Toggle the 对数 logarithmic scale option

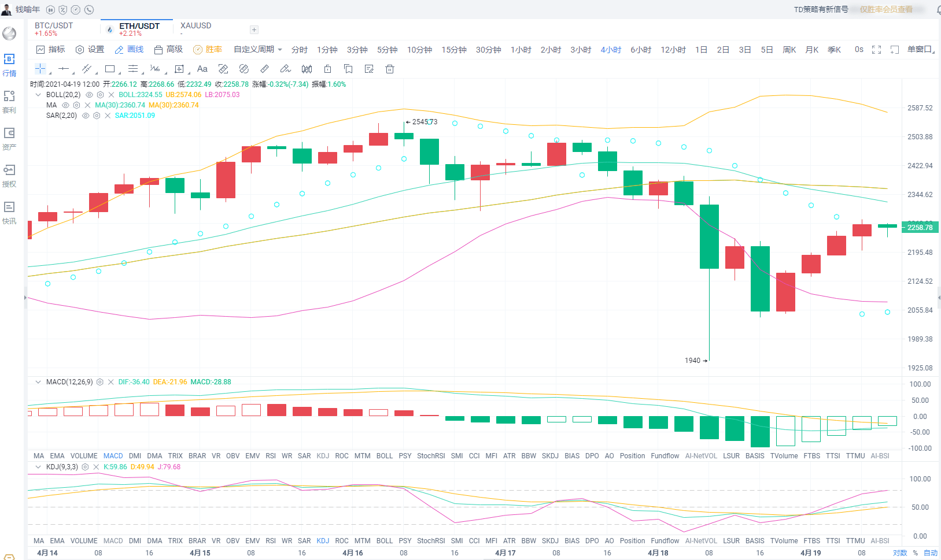(x=900, y=553)
